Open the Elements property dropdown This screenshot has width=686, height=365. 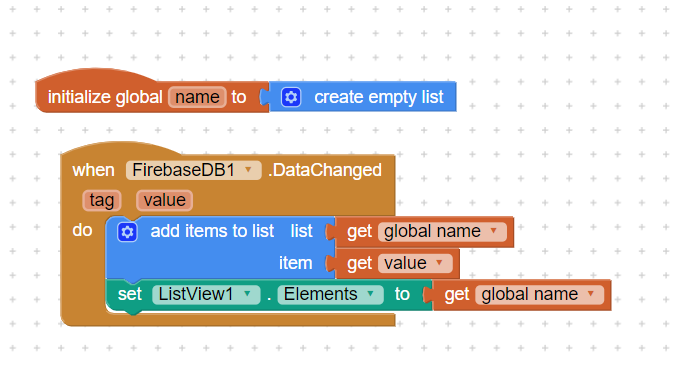click(x=371, y=294)
